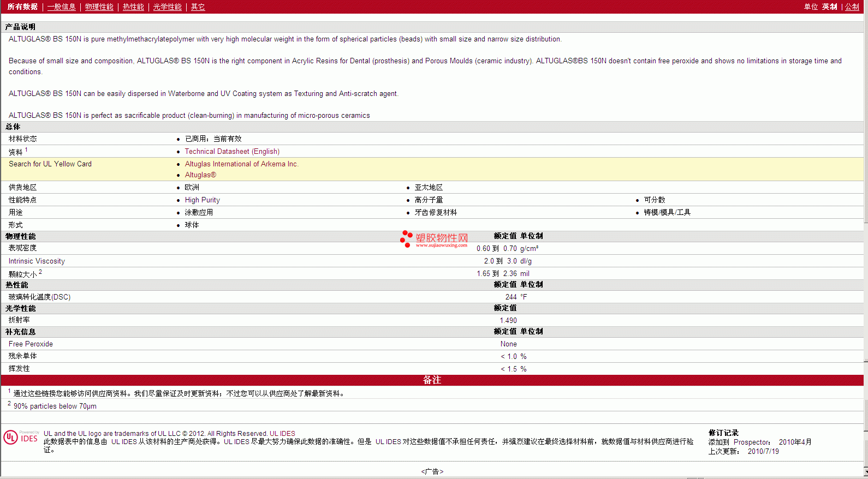This screenshot has width=868, height=479.
Task: Click the 1.65 到 2.36 mil value
Action: tap(503, 273)
